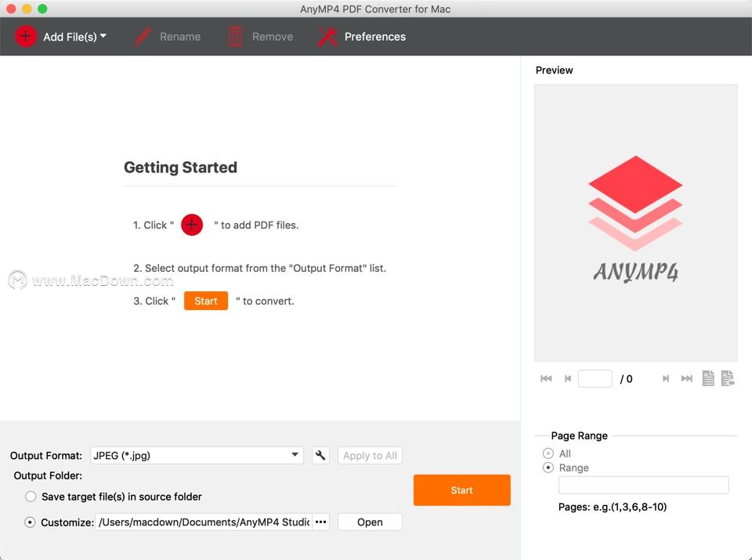Screen dimensions: 752x560
Task: Select the Customize output folder radio
Action: coord(30,522)
